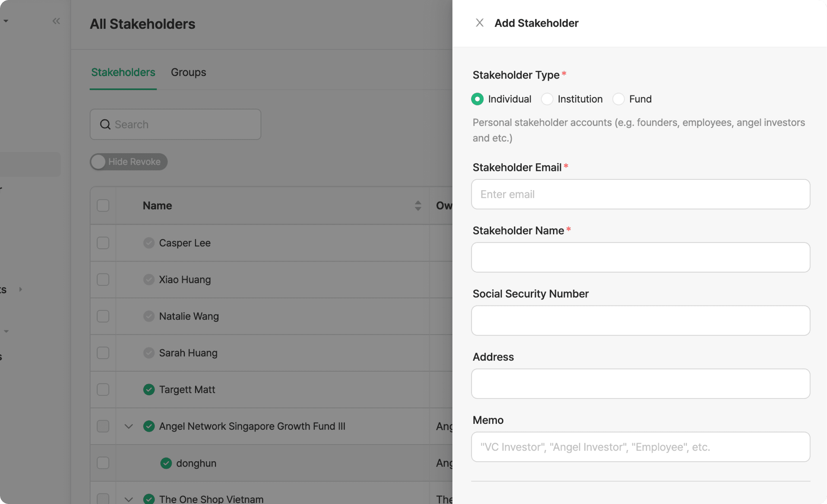Image resolution: width=827 pixels, height=504 pixels.
Task: Check the select-all checkbox in table header
Action: 103,205
